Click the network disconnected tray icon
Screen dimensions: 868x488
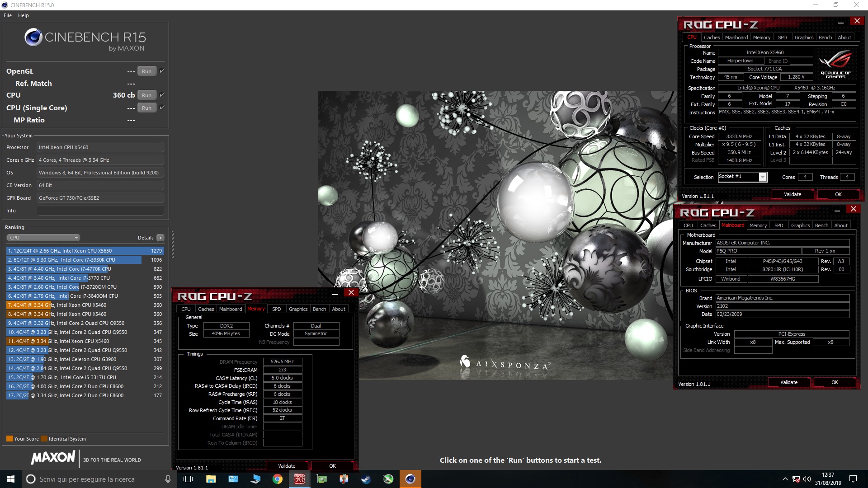(x=796, y=479)
